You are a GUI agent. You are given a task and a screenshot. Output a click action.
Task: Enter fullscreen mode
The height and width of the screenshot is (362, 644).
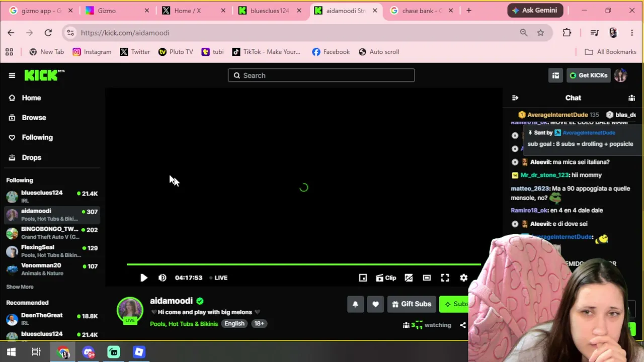(x=445, y=278)
